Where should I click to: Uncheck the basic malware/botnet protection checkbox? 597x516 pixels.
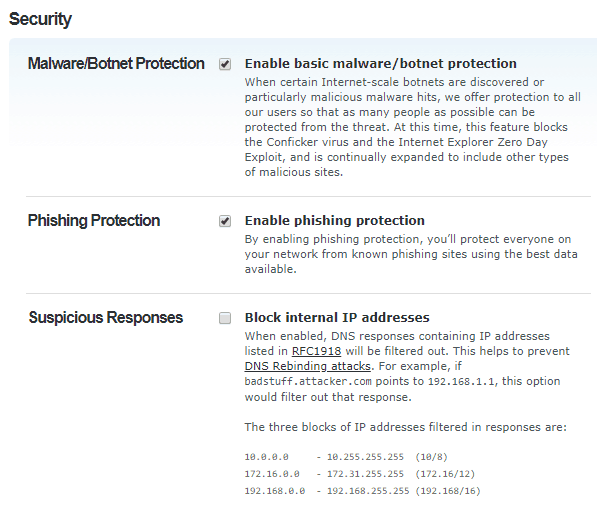pos(225,64)
